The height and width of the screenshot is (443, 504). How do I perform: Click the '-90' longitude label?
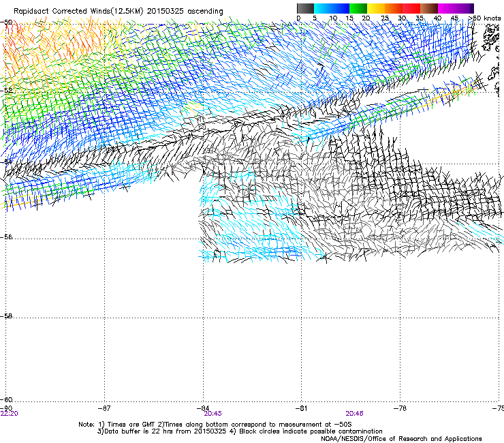coord(6,408)
